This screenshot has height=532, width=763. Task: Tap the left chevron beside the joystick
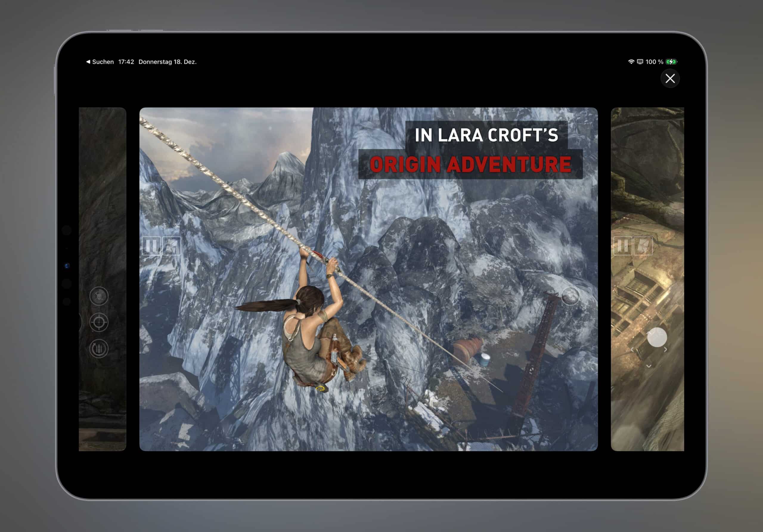tap(632, 350)
